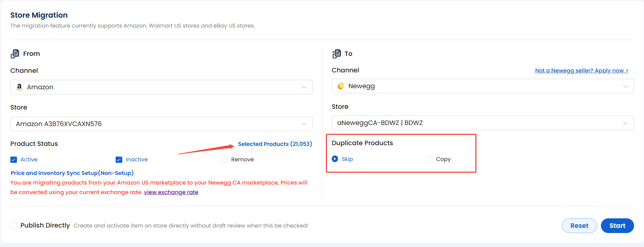Uncheck the Active product status checkbox
The width and height of the screenshot is (644, 247).
click(14, 160)
